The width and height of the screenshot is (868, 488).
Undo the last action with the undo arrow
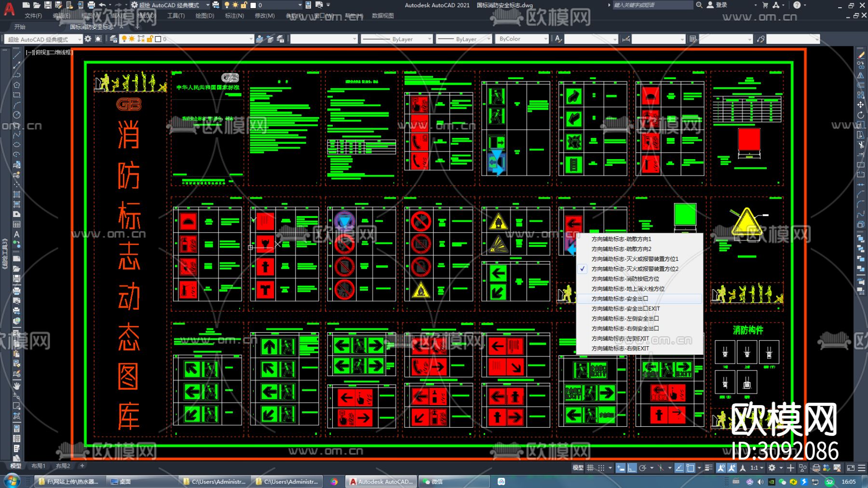102,5
